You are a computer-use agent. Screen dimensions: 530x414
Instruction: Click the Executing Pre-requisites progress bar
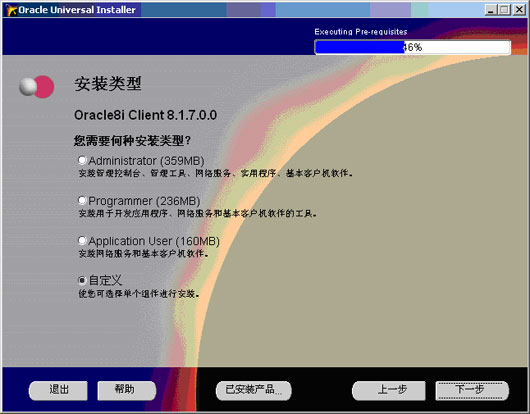(412, 47)
